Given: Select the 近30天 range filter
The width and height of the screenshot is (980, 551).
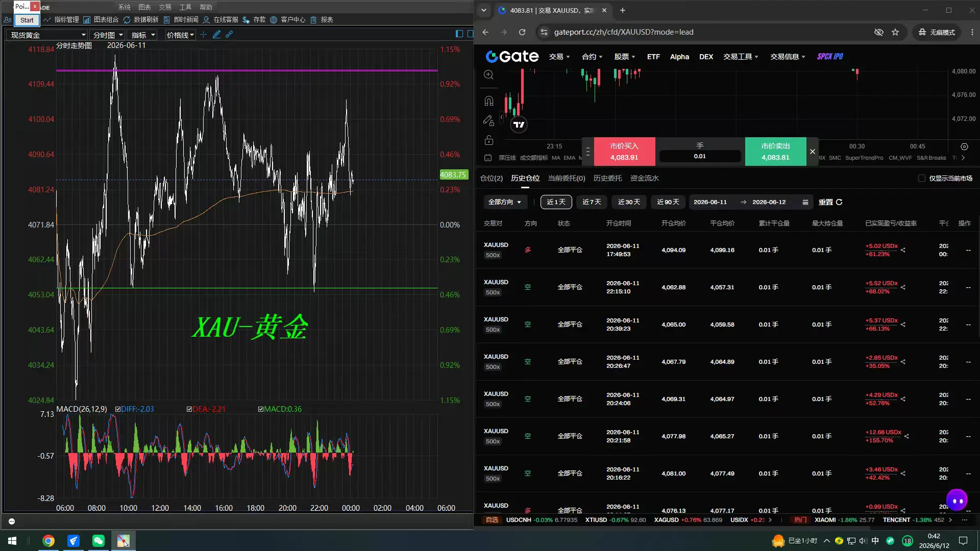Looking at the screenshot, I should pyautogui.click(x=629, y=202).
